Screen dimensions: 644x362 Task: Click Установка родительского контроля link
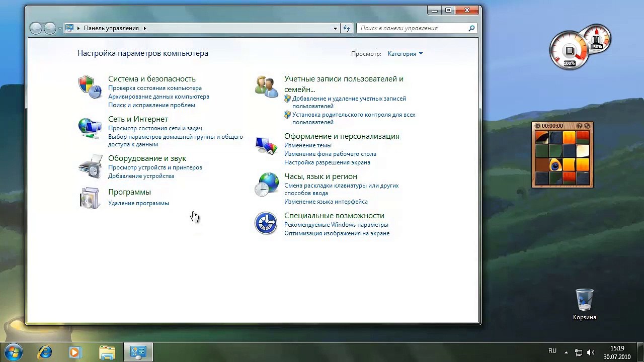tap(354, 118)
